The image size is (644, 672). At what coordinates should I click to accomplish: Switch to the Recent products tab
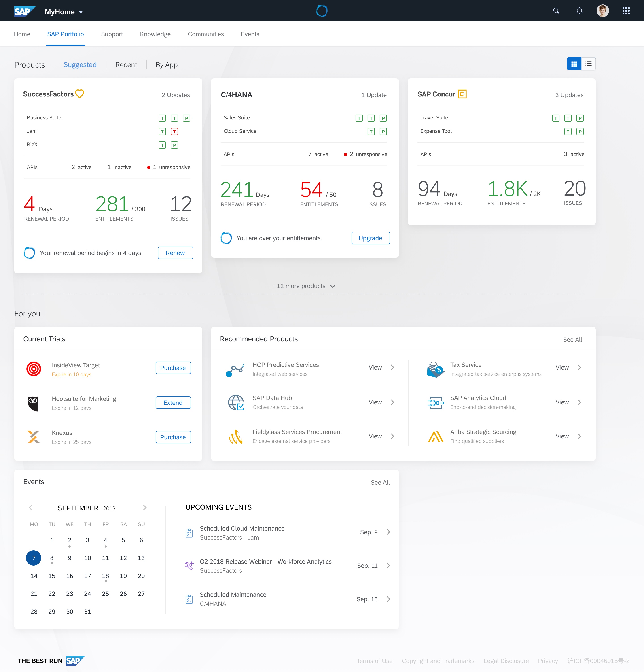coord(126,64)
